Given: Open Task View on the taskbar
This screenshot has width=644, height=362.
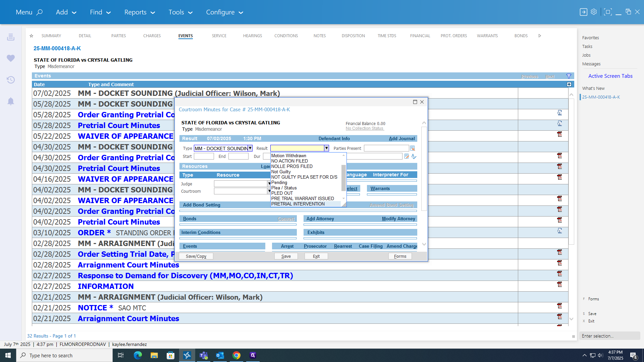Looking at the screenshot, I should click(x=121, y=355).
